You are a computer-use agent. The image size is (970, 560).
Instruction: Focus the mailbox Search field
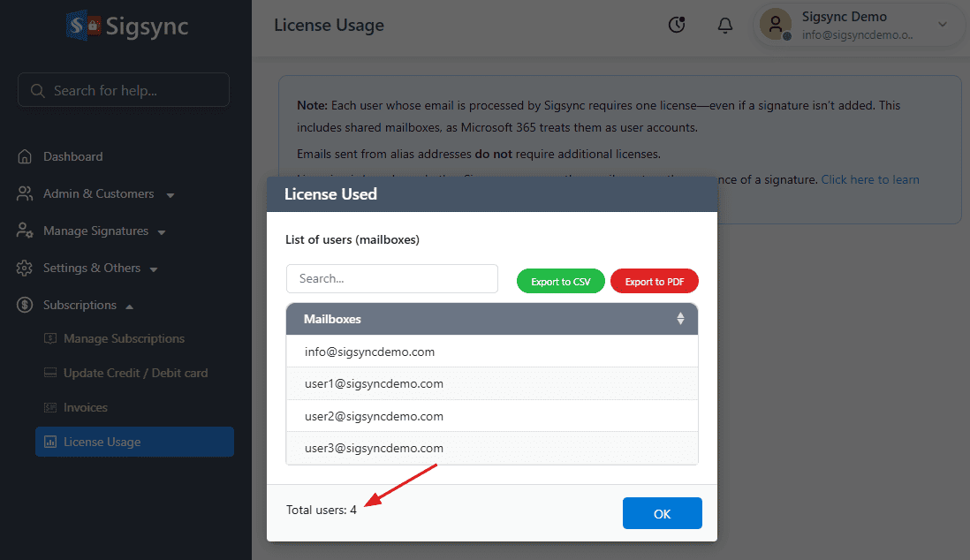coord(392,278)
